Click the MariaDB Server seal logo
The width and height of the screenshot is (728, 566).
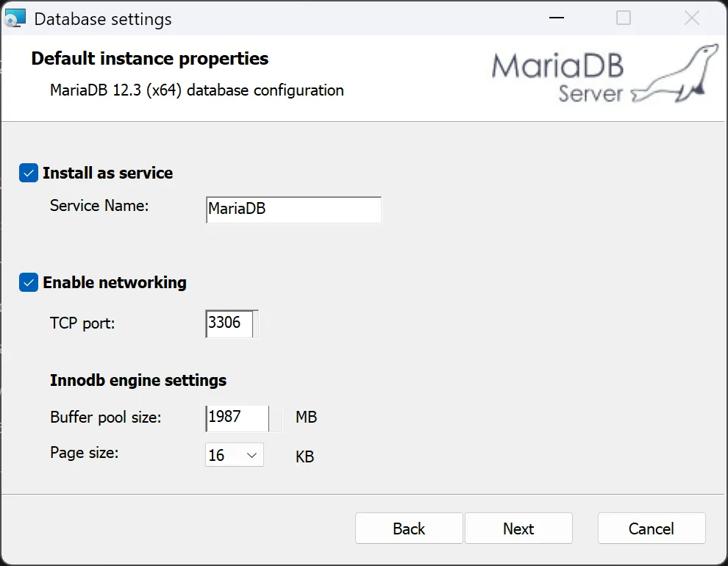pyautogui.click(x=605, y=74)
